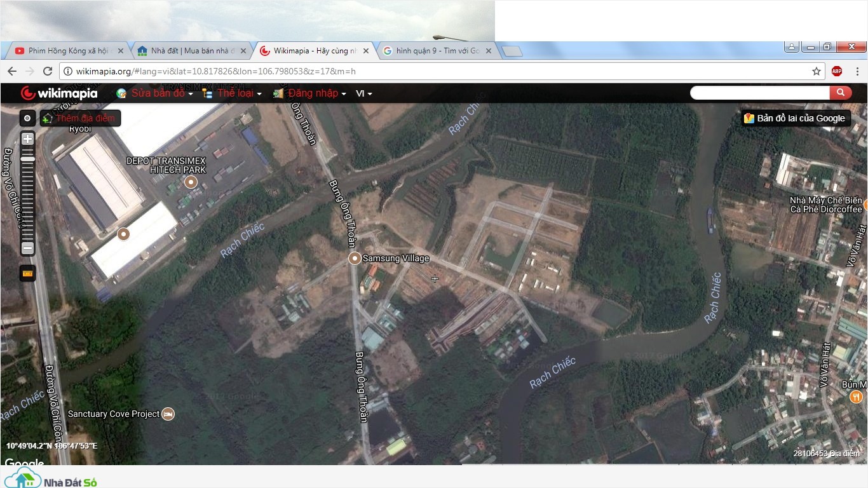This screenshot has height=488, width=868.
Task: Reload the Wikimapia page
Action: click(48, 71)
